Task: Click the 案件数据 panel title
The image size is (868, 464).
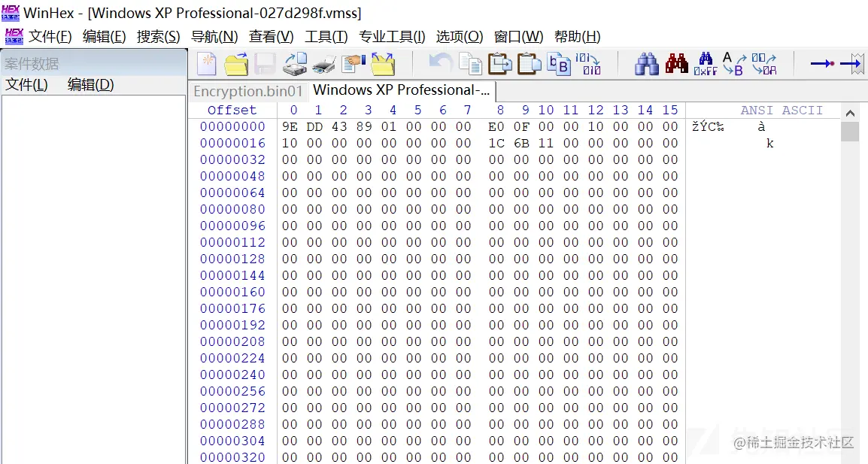Action: click(x=32, y=64)
